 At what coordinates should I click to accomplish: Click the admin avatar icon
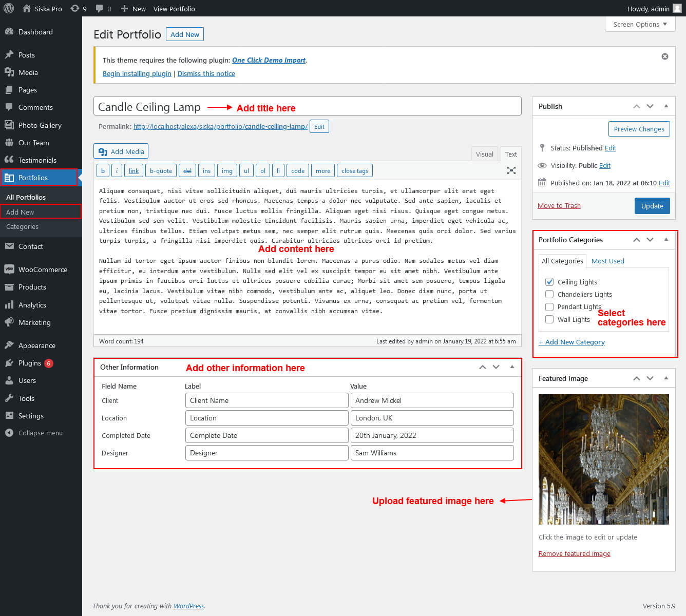click(677, 8)
